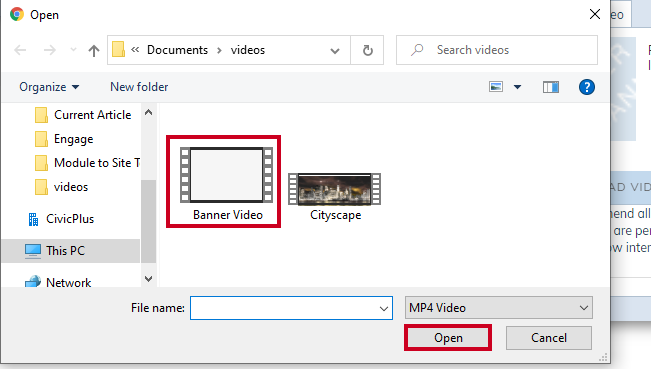
Task: Click the Open button
Action: [x=448, y=338]
